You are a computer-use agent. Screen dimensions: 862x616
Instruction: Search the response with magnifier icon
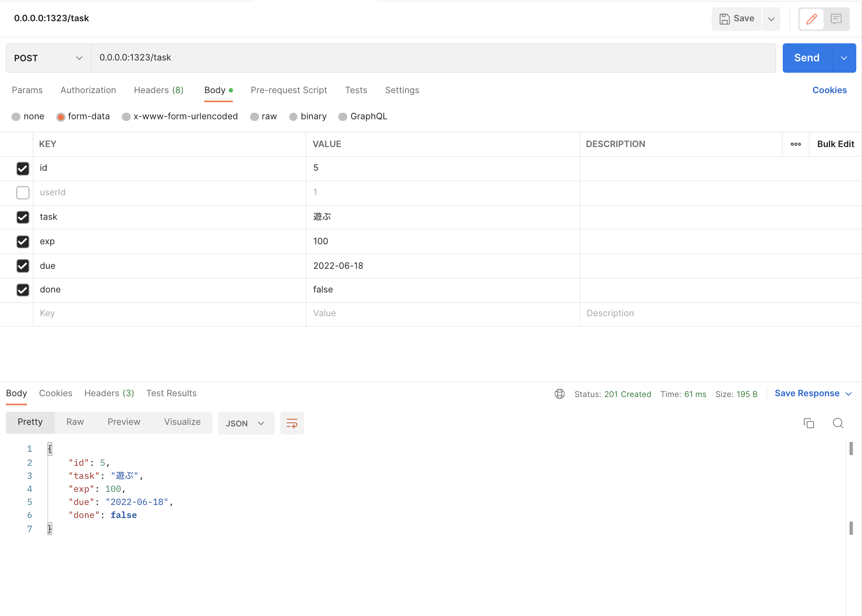pos(838,423)
